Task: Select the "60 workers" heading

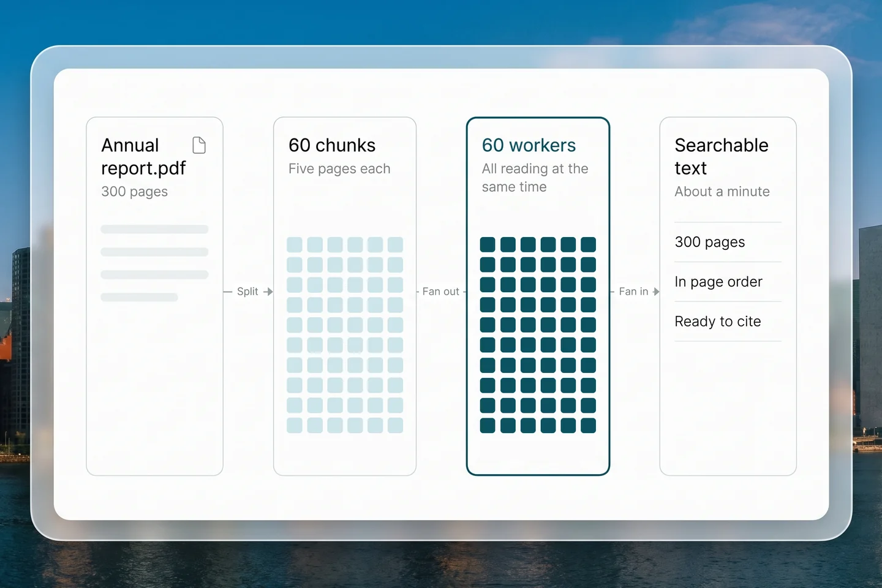Action: pos(529,145)
